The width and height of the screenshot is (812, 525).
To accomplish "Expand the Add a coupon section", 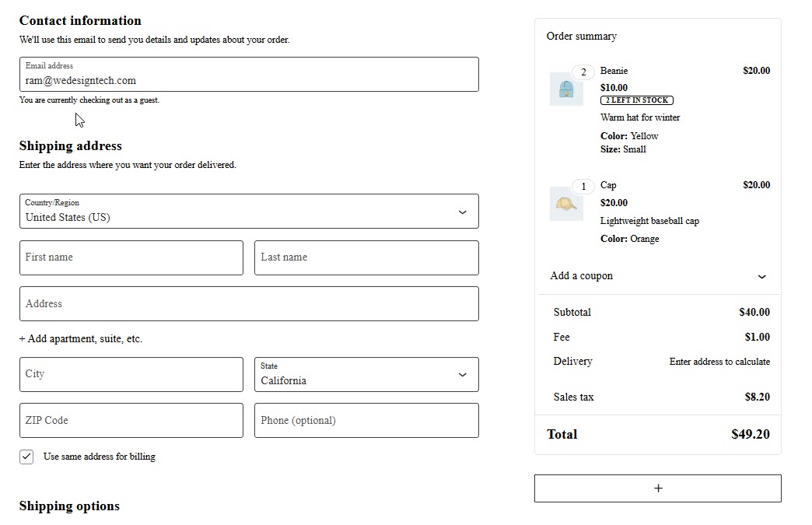I will coord(657,276).
